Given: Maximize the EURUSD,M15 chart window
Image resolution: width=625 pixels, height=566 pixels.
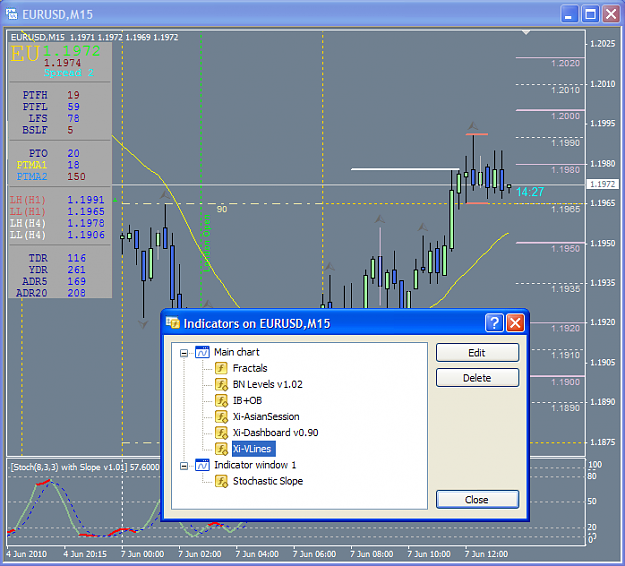Looking at the screenshot, I should pyautogui.click(x=590, y=14).
